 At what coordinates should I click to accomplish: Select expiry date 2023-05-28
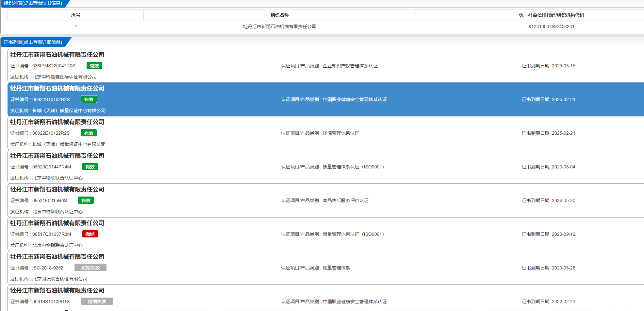(x=563, y=268)
